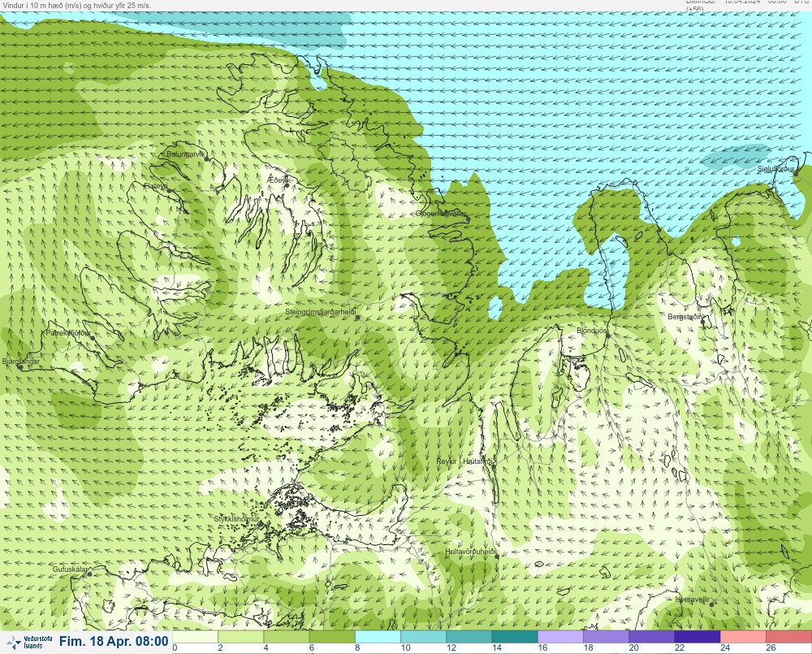Select the 14–16 m/s dark teal legend swatch

pyautogui.click(x=515, y=636)
